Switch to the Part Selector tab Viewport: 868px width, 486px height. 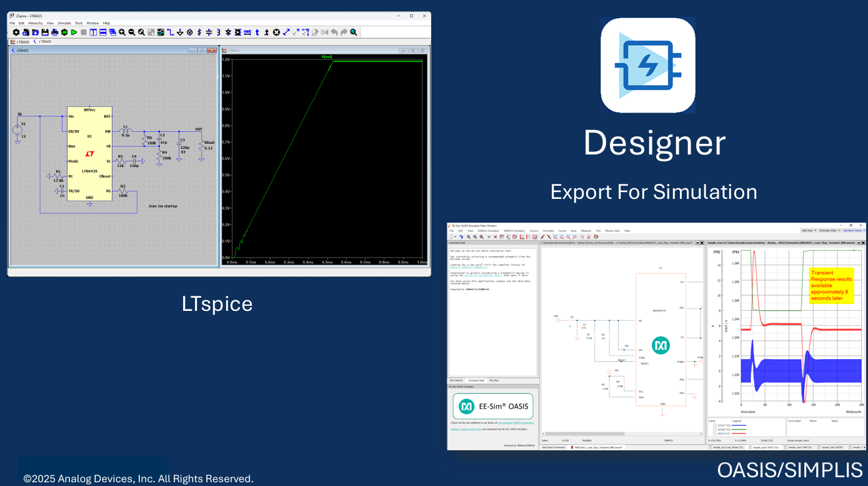coord(457,380)
